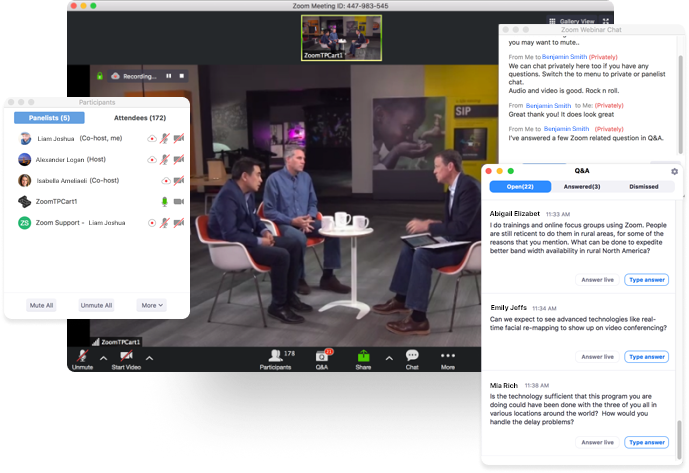Click first Benjamin Smith link in chat
Image resolution: width=689 pixels, height=473 pixels.
click(564, 57)
